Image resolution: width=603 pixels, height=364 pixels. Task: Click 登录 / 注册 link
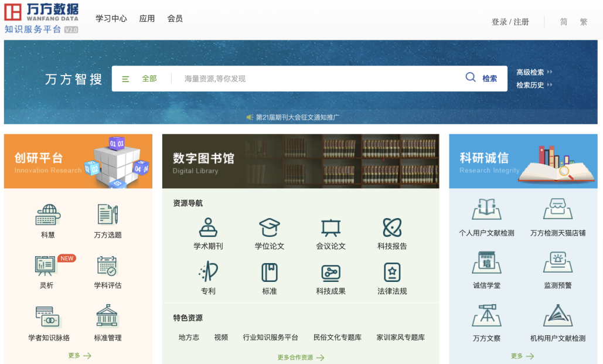510,22
